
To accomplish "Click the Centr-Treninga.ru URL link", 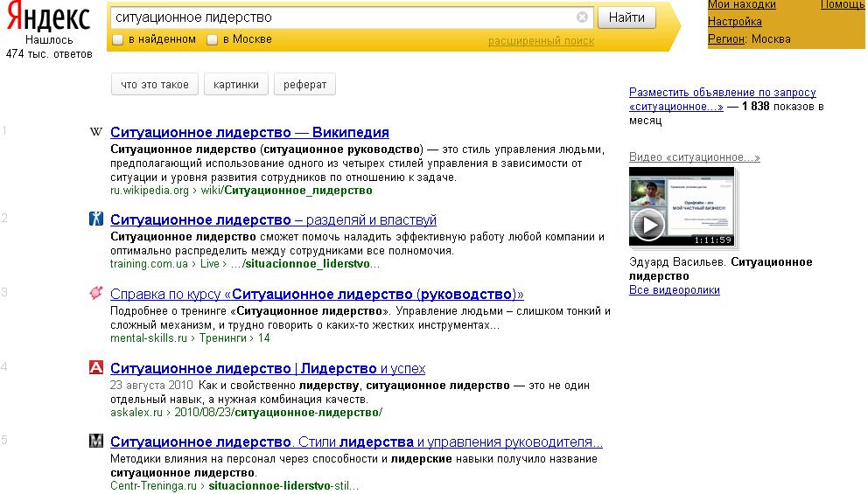I will pos(153,486).
